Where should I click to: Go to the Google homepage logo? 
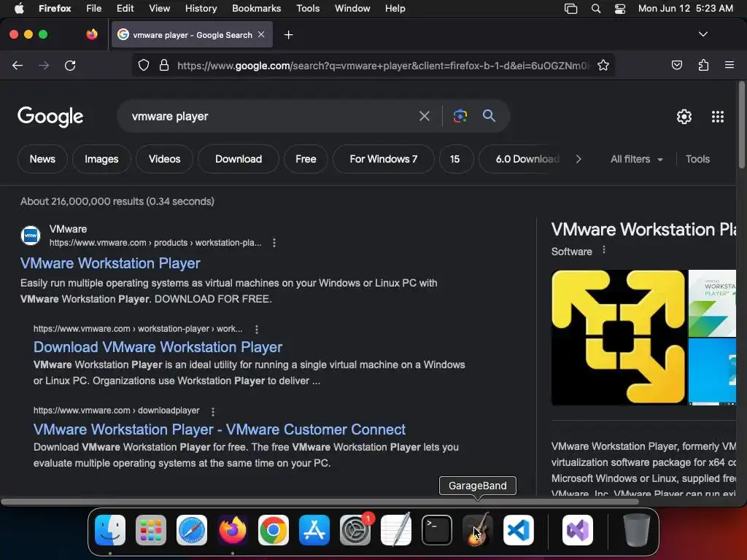(50, 117)
